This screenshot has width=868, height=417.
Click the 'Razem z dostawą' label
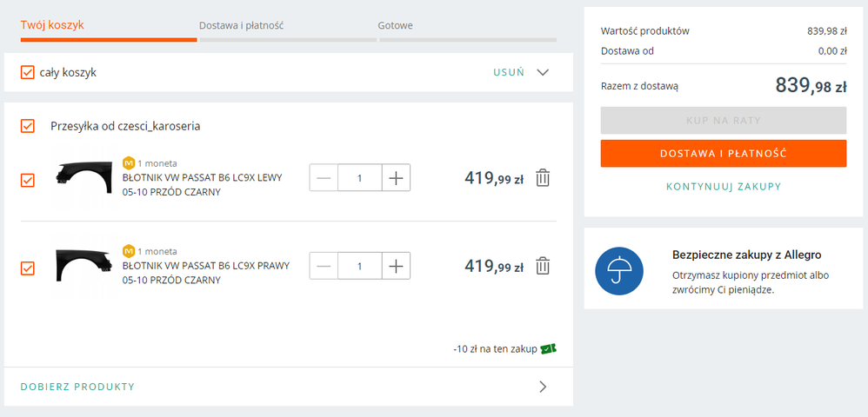(639, 86)
